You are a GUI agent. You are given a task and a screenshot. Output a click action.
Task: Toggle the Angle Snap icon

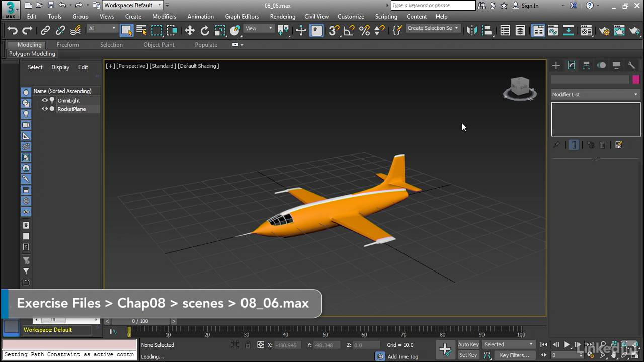[x=349, y=31]
